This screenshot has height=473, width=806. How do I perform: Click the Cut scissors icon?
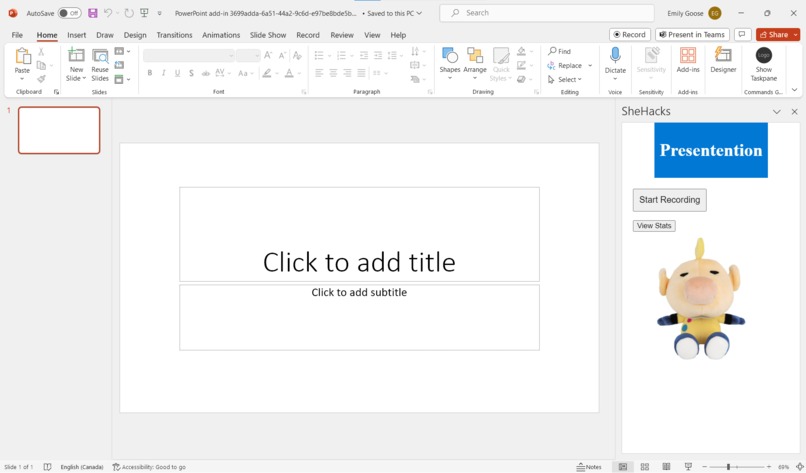41,52
